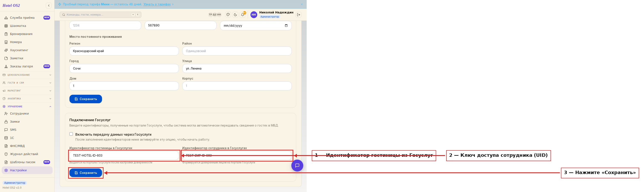Select Настройки in sidebar
Image resolution: width=644 pixels, height=192 pixels.
coord(27,170)
